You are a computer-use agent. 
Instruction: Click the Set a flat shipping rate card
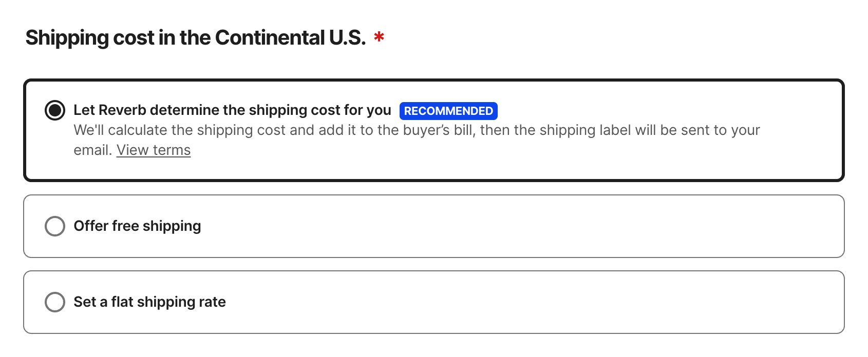[x=434, y=302]
